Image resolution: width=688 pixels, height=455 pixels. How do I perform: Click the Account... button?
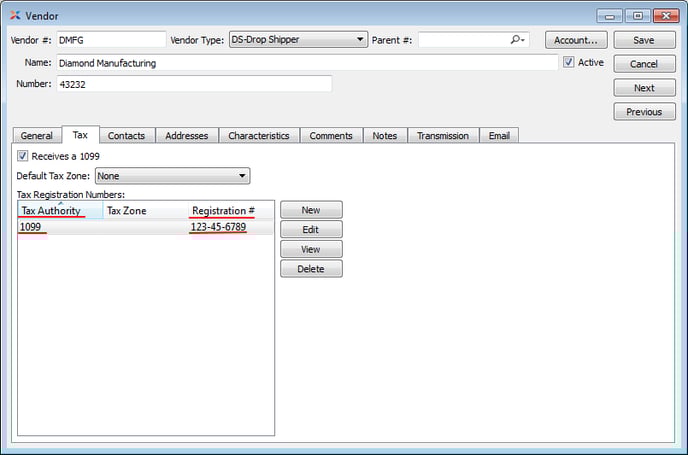(576, 40)
